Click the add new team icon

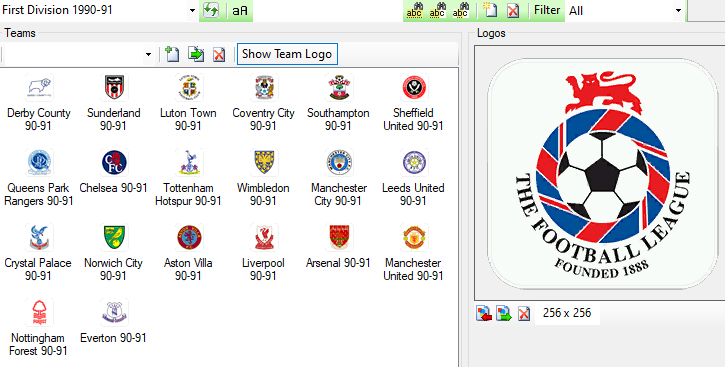pyautogui.click(x=172, y=54)
